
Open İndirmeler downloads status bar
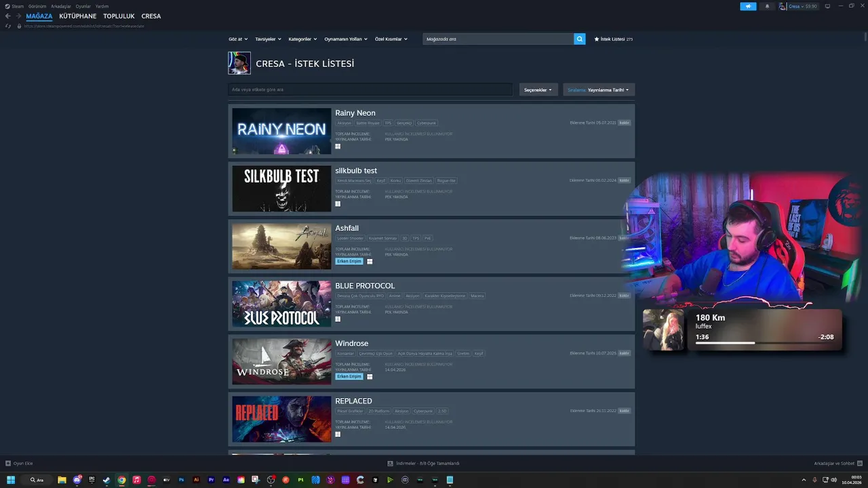(x=424, y=464)
